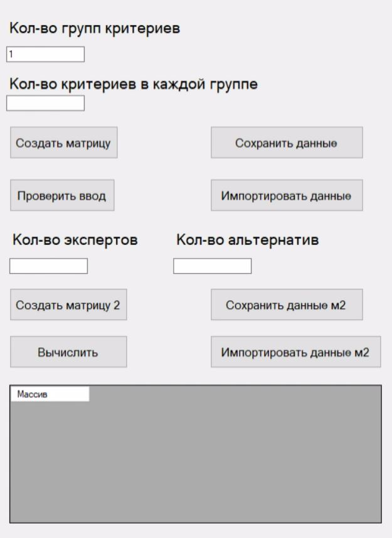Click the 'Вычислить' button

[x=68, y=352]
